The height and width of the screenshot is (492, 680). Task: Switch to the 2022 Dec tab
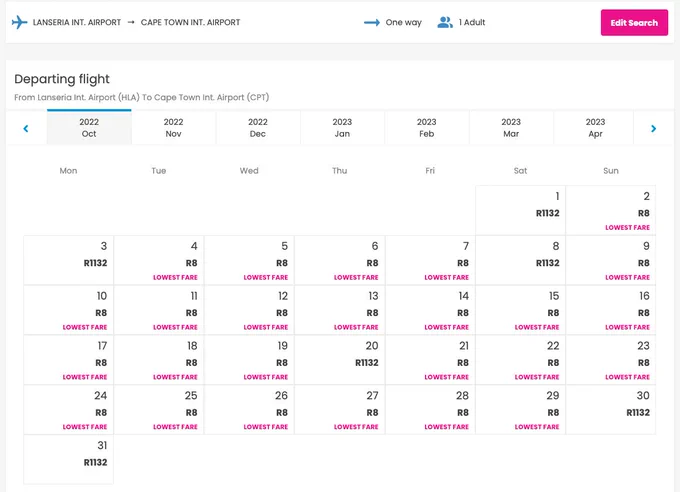pos(258,128)
